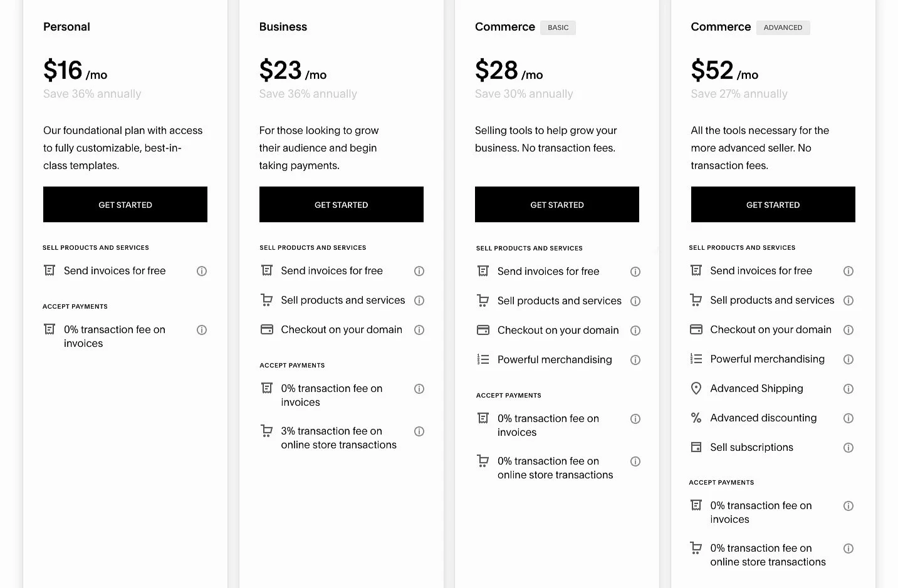Click info icon next to Commerce Basic Powerful merchandising

click(x=635, y=360)
